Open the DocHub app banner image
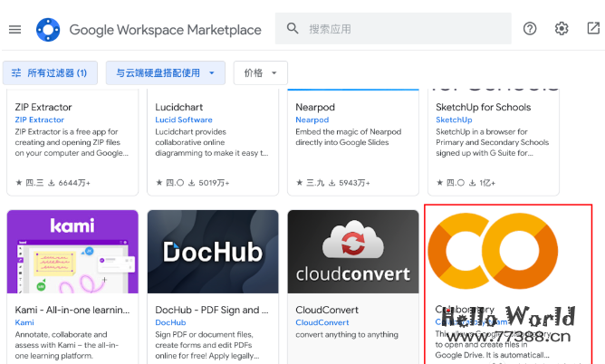The image size is (605, 364). pyautogui.click(x=213, y=252)
